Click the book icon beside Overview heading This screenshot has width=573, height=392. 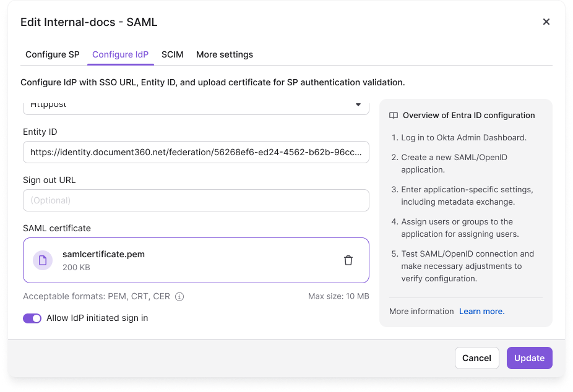(x=393, y=116)
